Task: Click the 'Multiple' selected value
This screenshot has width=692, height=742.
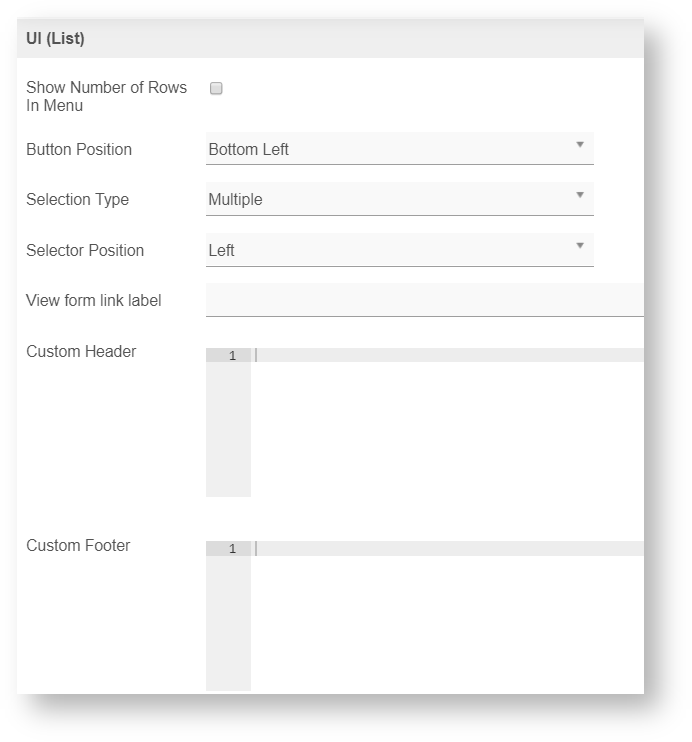Action: point(236,200)
